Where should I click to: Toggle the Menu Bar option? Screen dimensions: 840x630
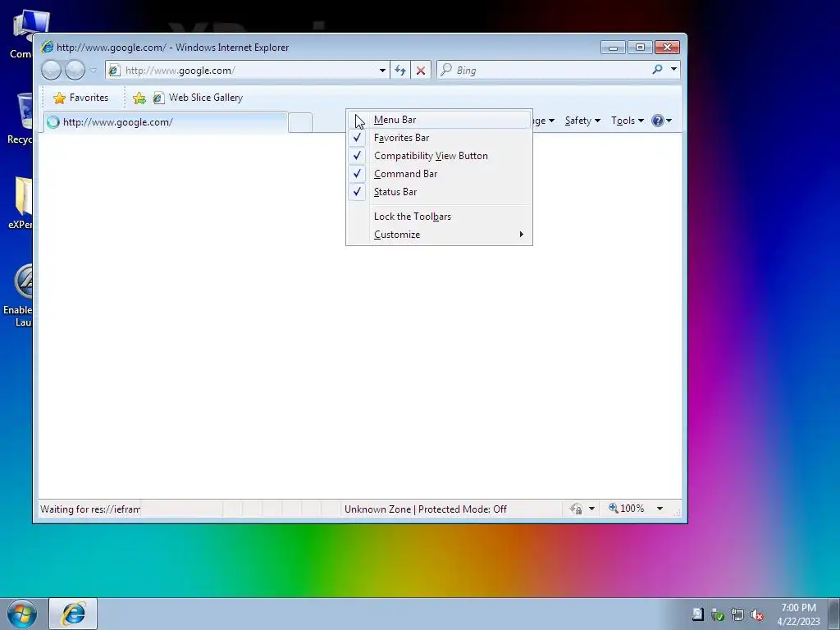point(440,120)
